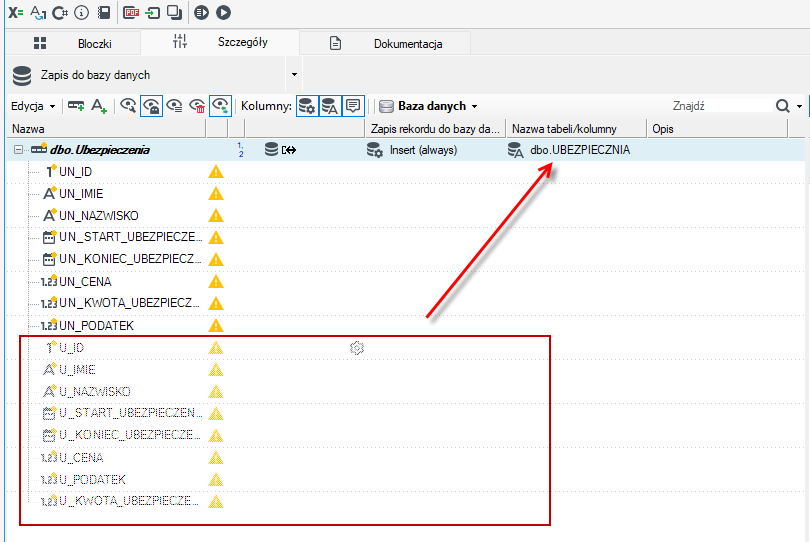Click the X= variables icon

15,12
